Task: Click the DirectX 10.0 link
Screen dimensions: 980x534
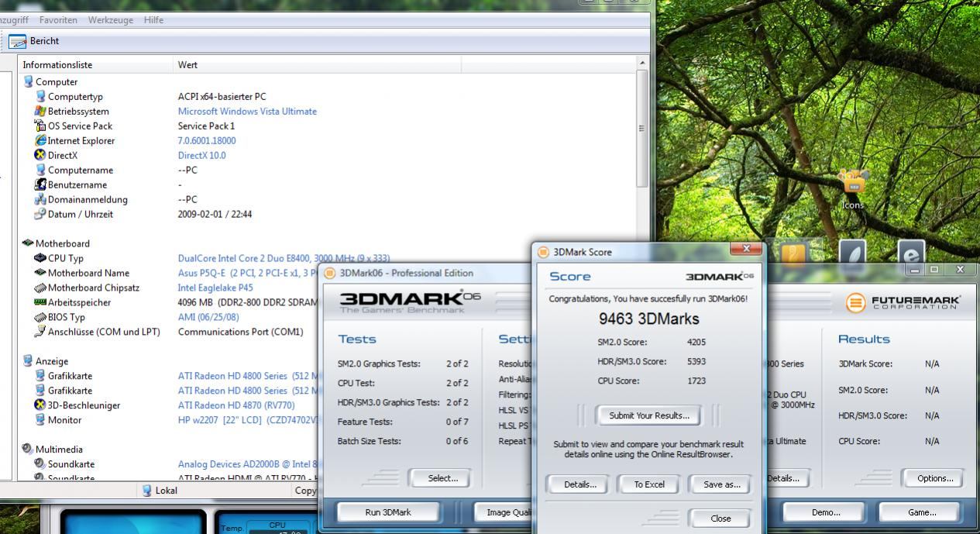Action: click(202, 155)
